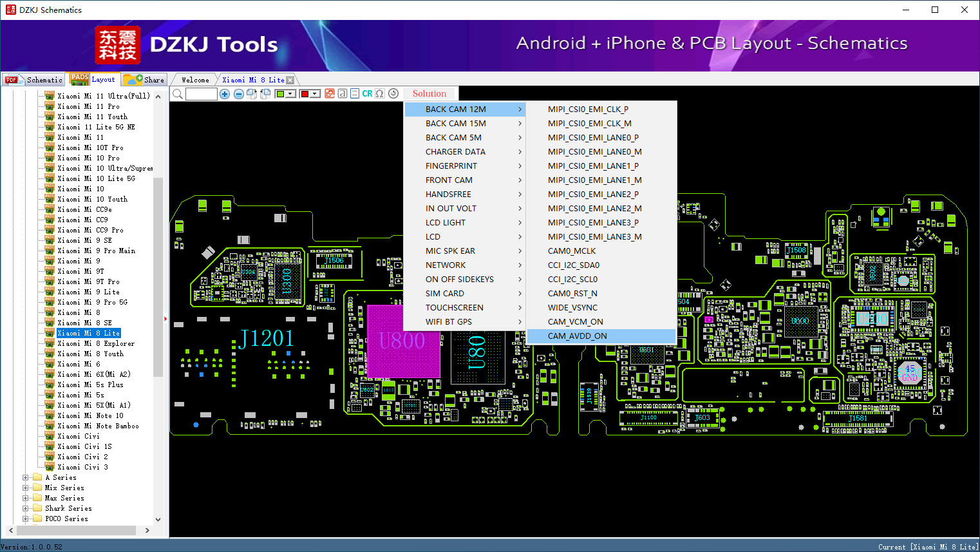The image size is (980, 552).
Task: Select Xiaomi Mi Note 10 in tree
Action: pyautogui.click(x=90, y=415)
